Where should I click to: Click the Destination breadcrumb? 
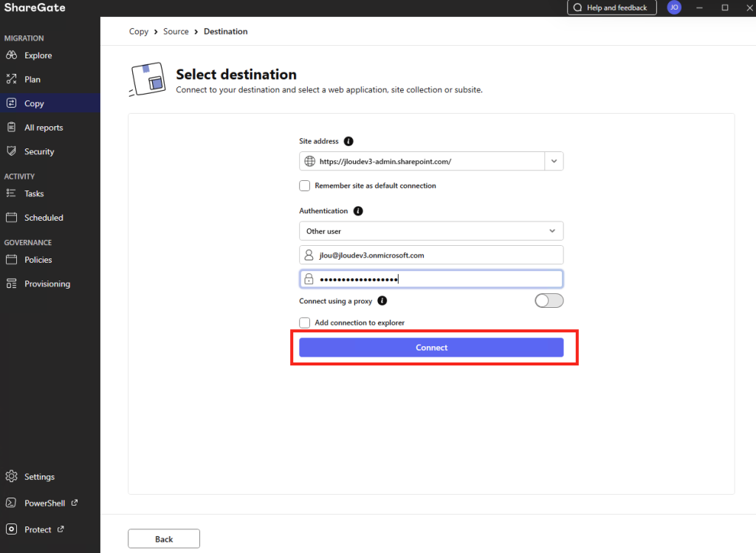(226, 31)
